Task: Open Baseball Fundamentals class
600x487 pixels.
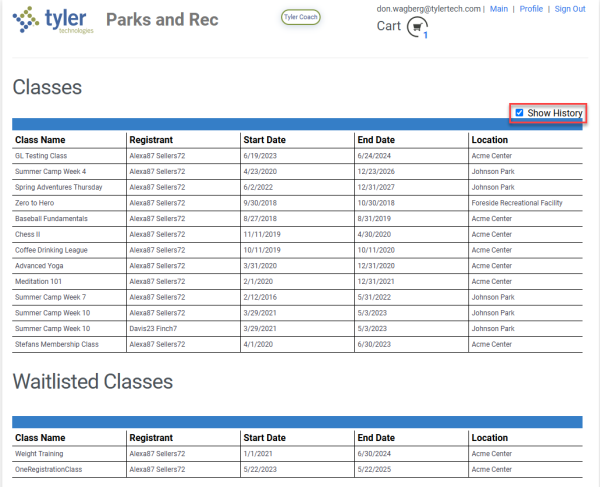Action: (x=51, y=219)
